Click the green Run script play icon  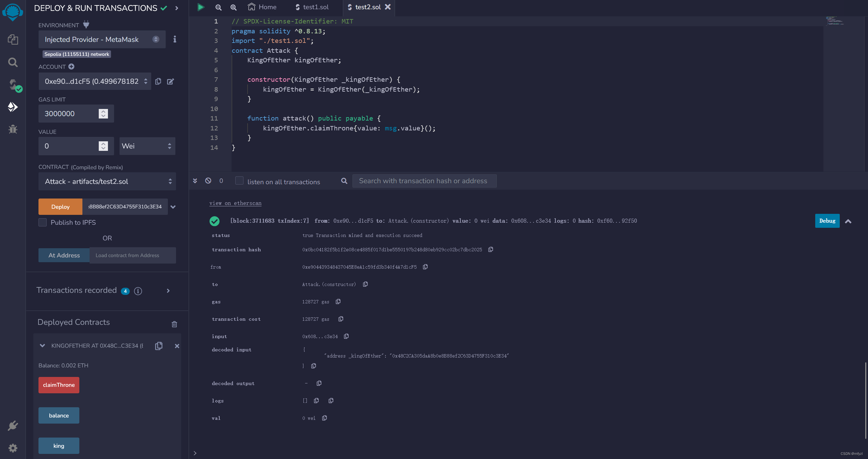[201, 7]
